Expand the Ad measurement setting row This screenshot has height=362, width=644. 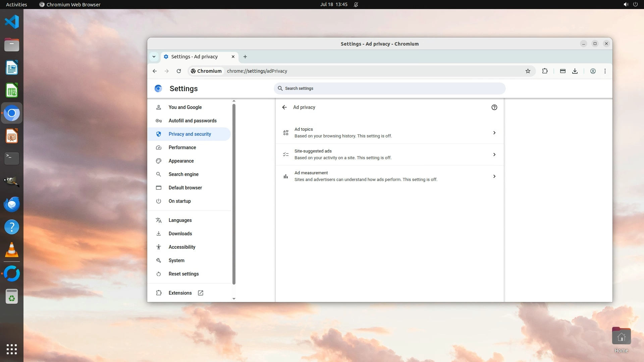(389, 176)
